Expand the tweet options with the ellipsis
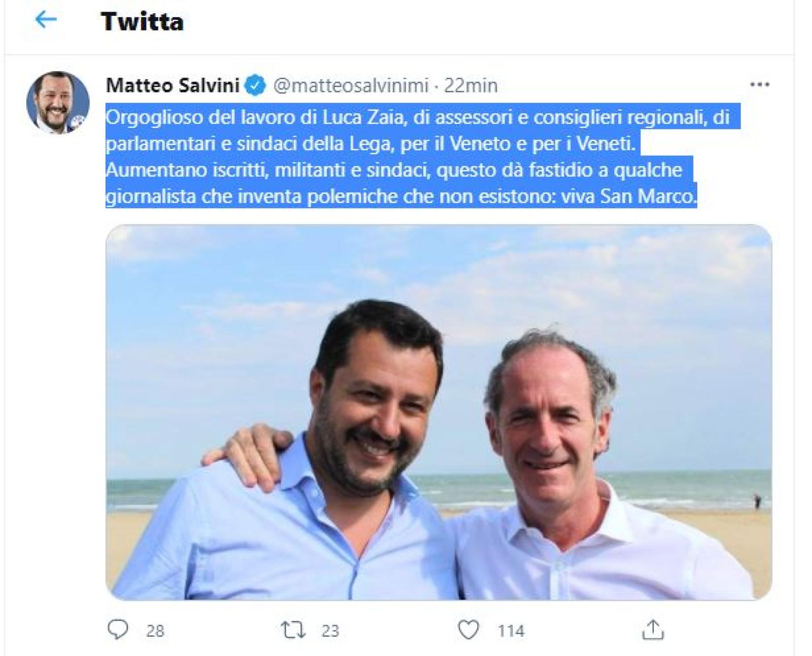The height and width of the screenshot is (656, 812). 760,85
